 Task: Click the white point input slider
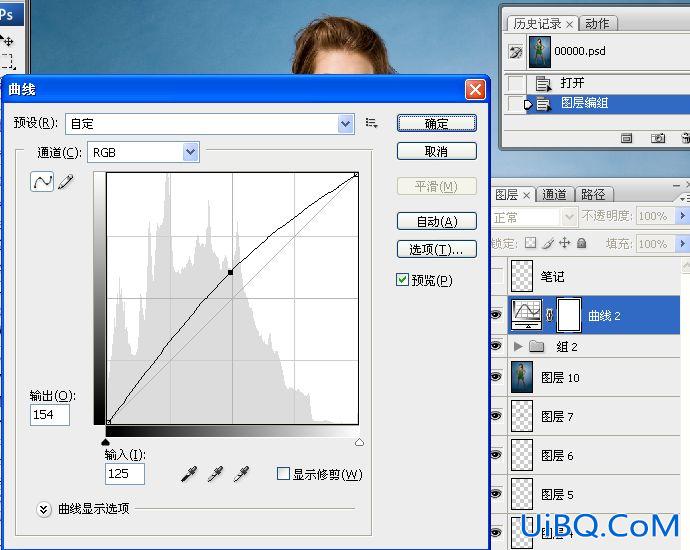point(359,442)
